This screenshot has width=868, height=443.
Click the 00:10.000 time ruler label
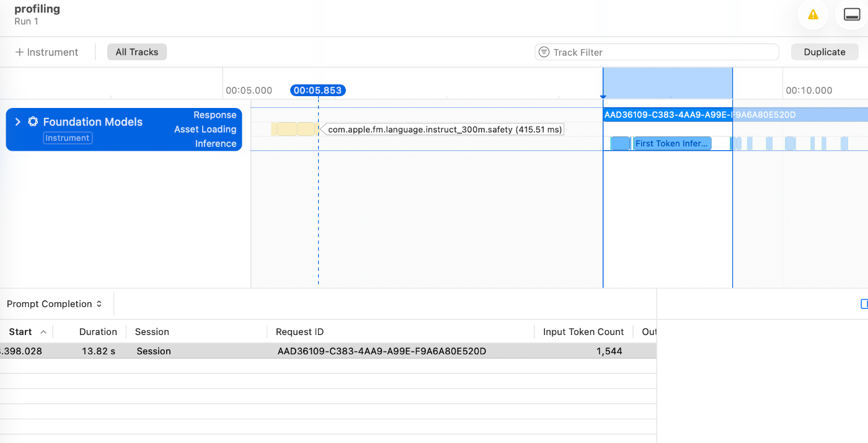pyautogui.click(x=809, y=91)
